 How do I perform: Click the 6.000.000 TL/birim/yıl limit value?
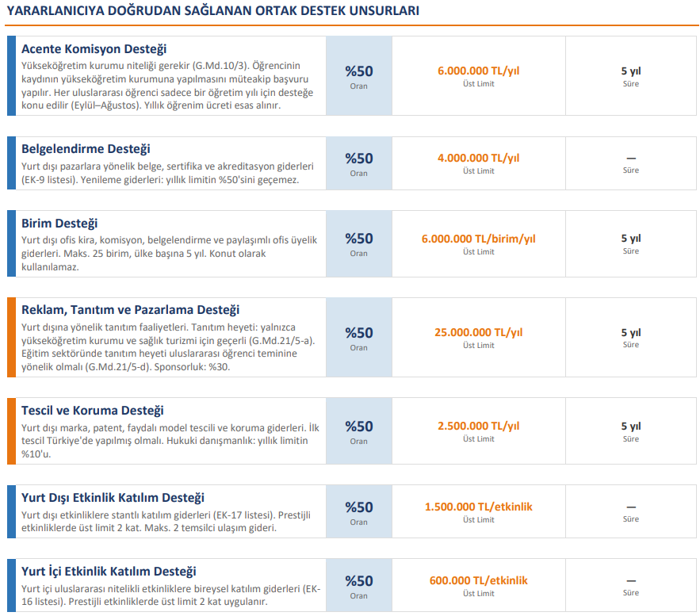coord(478,239)
